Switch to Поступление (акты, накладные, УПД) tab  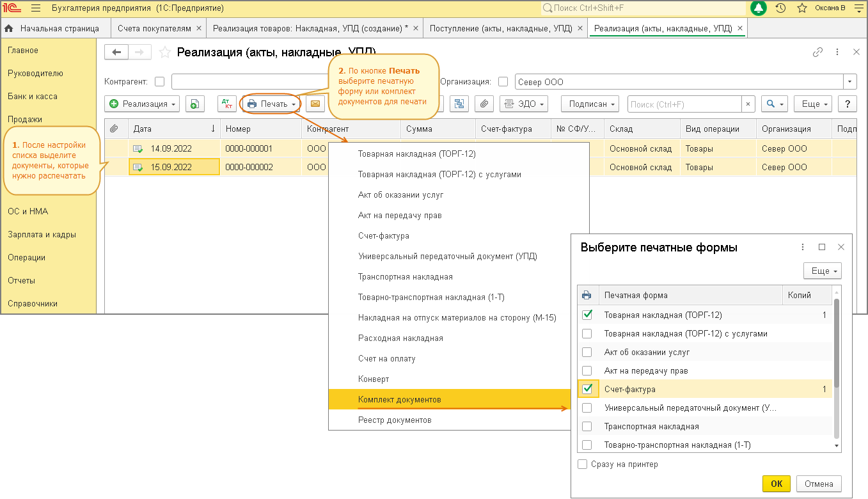pyautogui.click(x=505, y=28)
